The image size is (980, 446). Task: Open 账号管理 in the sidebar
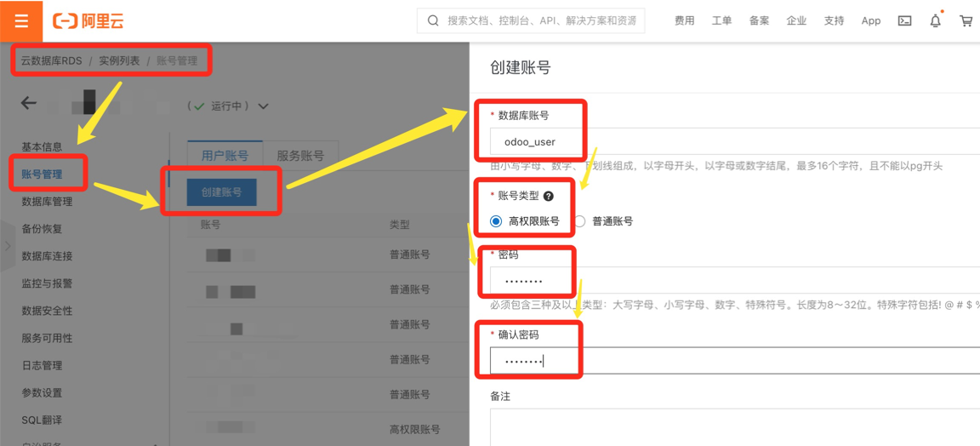pyautogui.click(x=42, y=174)
